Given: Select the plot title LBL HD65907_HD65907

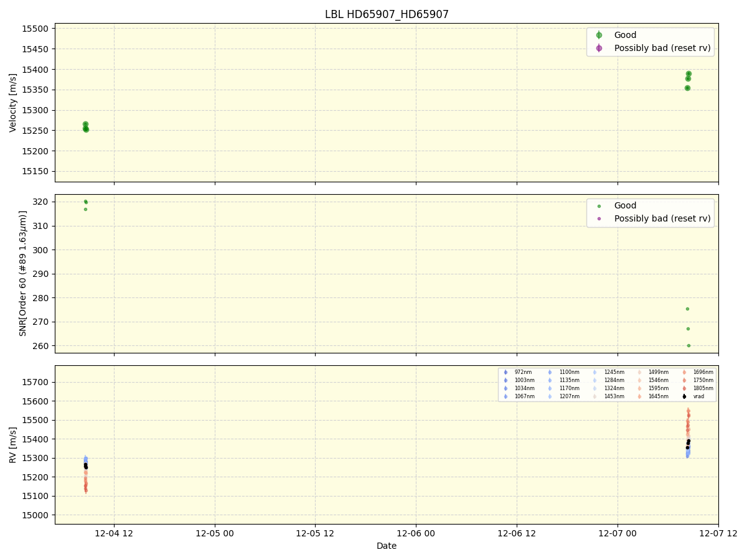Looking at the screenshot, I should pos(387,14).
